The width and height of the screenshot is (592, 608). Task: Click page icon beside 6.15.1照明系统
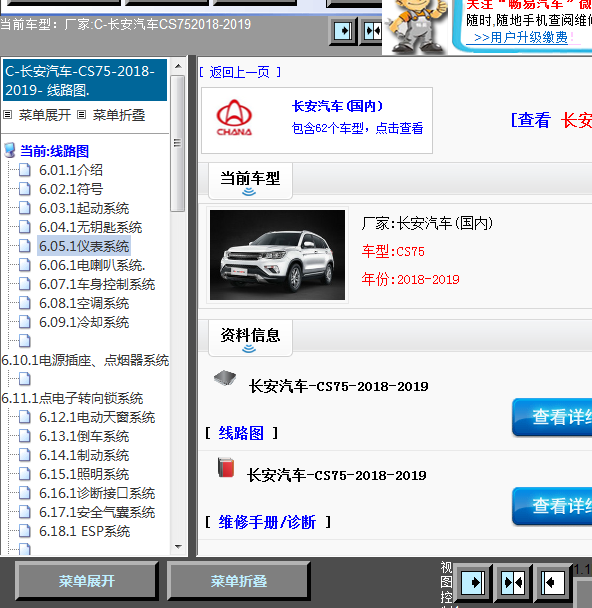click(25, 474)
